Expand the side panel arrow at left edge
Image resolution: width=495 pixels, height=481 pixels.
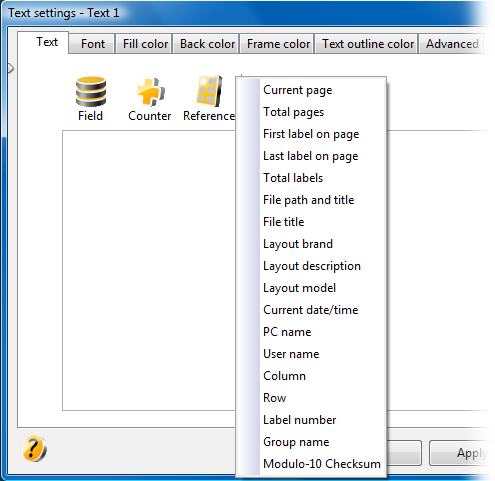(11, 68)
